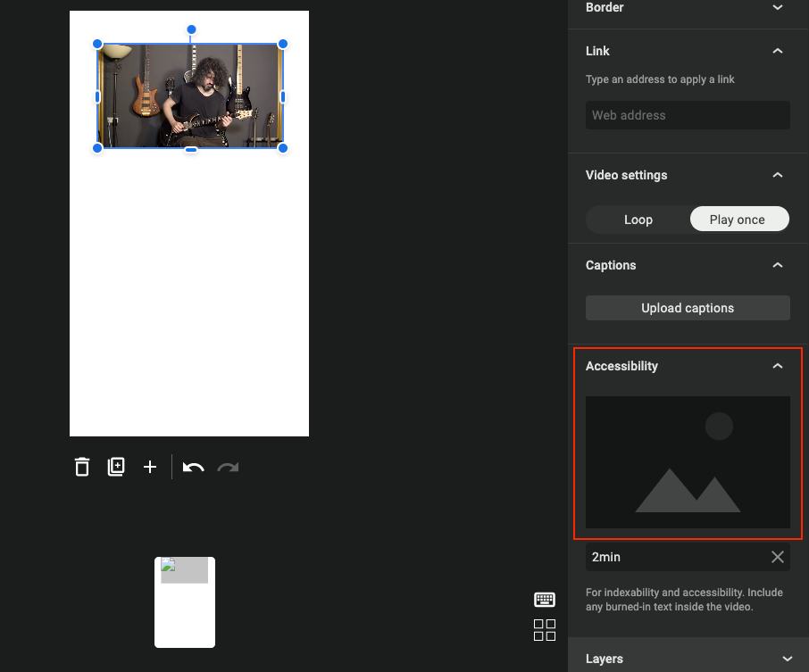
Task: Collapse the Video settings section
Action: click(778, 175)
